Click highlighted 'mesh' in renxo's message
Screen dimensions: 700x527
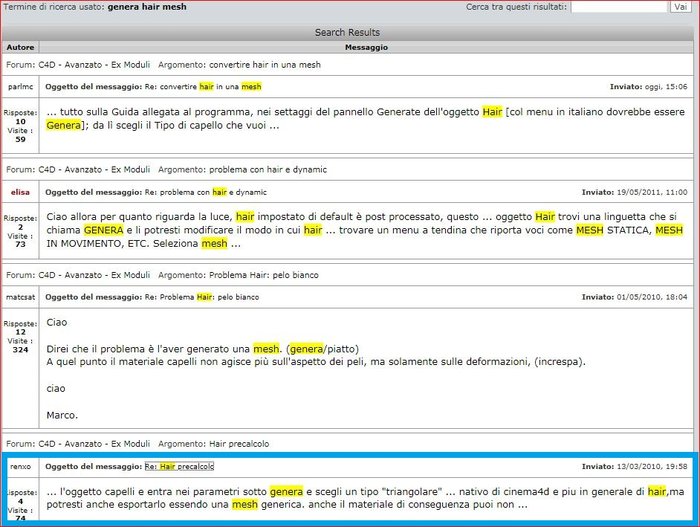click(x=245, y=505)
